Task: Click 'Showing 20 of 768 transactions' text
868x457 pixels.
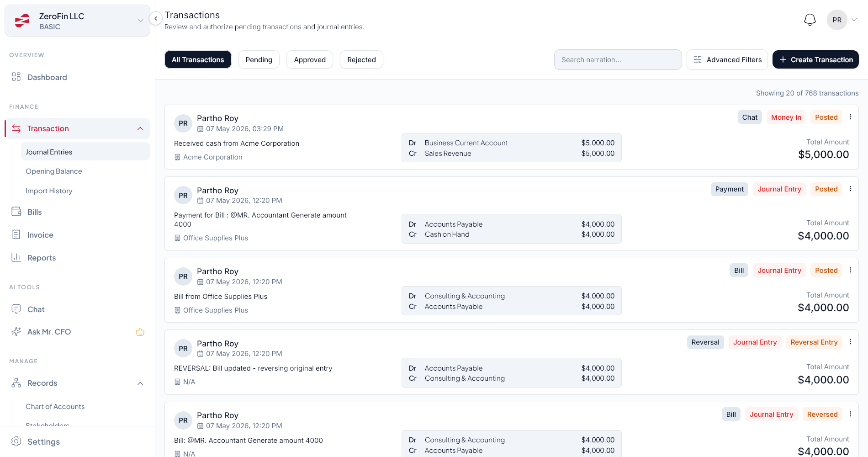Action: click(x=807, y=93)
